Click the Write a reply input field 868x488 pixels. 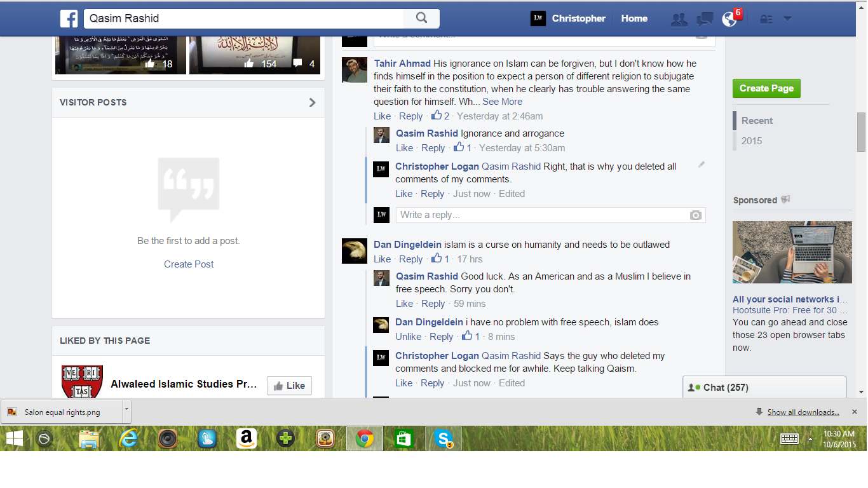pos(550,215)
